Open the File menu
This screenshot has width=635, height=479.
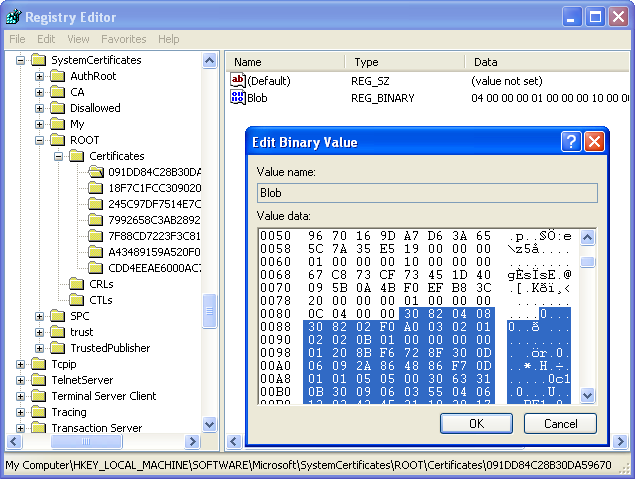(x=17, y=39)
